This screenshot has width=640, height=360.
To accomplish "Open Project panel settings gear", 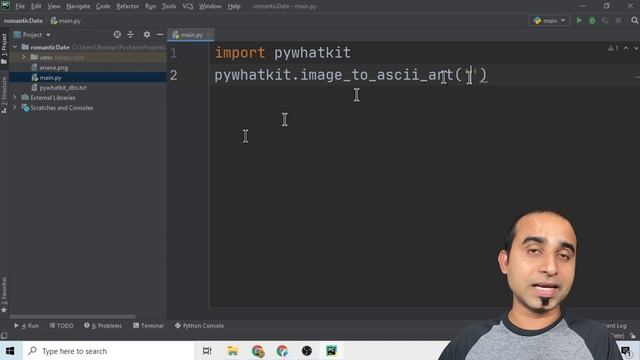I will coord(147,35).
